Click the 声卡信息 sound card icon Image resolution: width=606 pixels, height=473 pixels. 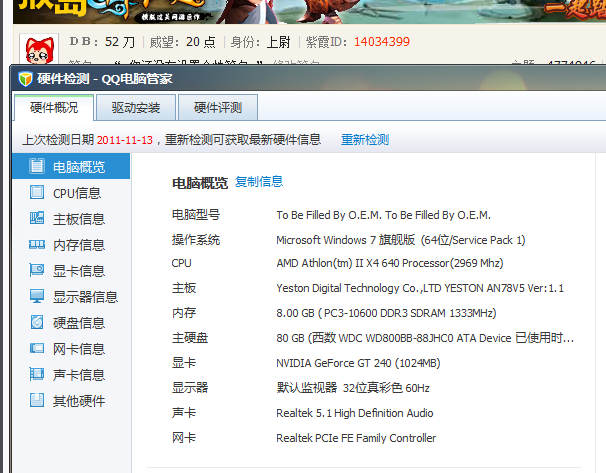(x=37, y=374)
